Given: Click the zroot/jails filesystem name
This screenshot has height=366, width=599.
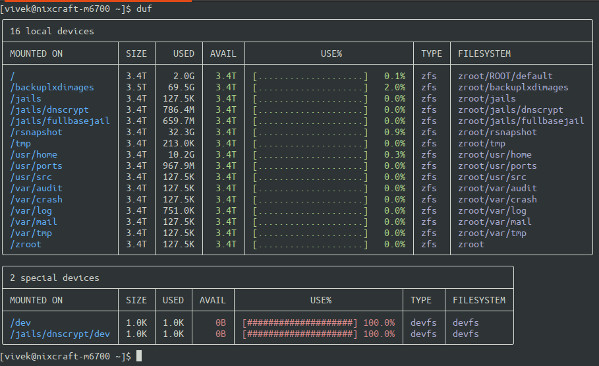Looking at the screenshot, I should (487, 99).
